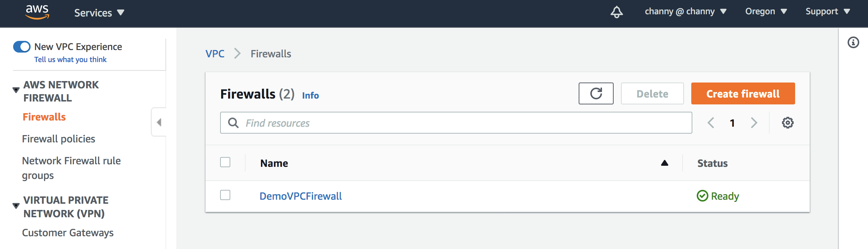Open the Oregon region dropdown
This screenshot has width=868, height=249.
pyautogui.click(x=766, y=11)
